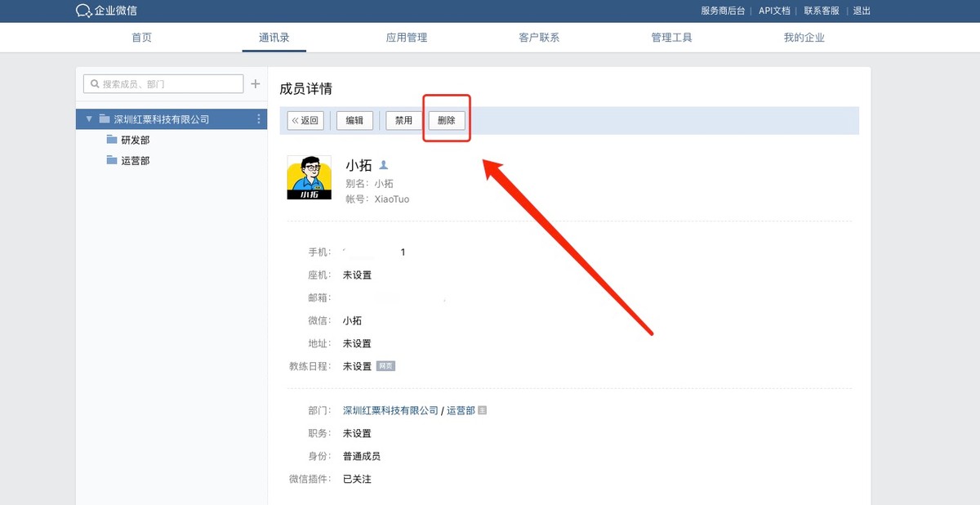Viewport: 980px width, 505px height.
Task: Open the 深圳红栗科技有限公司 department link
Action: click(x=390, y=410)
